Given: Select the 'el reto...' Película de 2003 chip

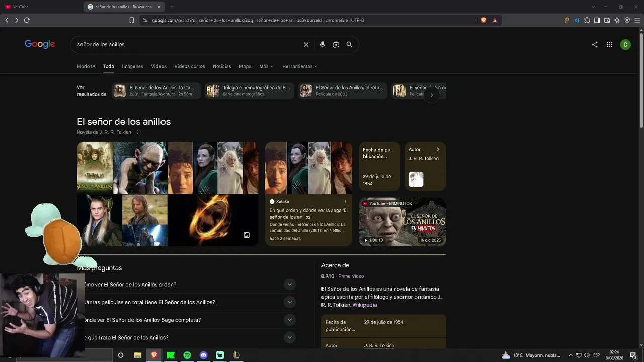Looking at the screenshot, I should click(343, 90).
